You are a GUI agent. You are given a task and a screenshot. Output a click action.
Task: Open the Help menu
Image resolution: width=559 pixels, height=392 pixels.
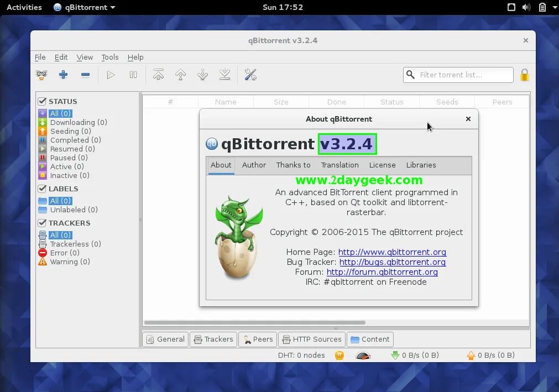(135, 57)
